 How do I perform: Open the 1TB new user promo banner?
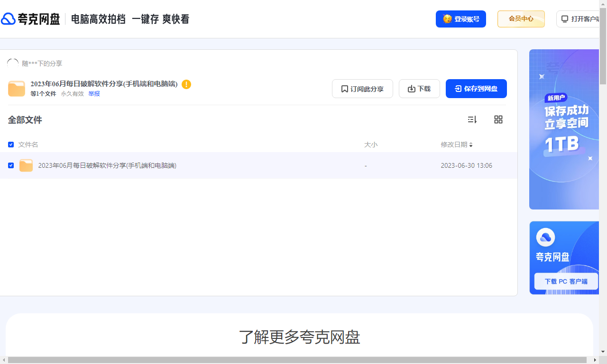coord(564,129)
